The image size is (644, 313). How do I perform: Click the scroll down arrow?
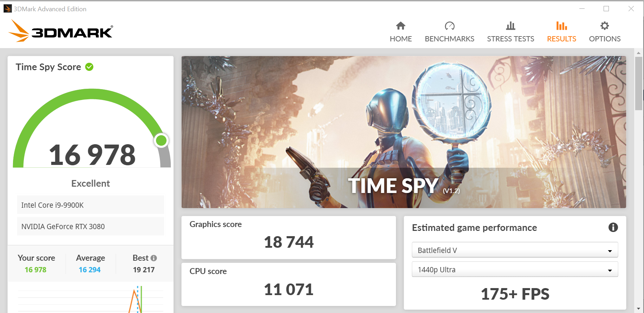[638, 309]
